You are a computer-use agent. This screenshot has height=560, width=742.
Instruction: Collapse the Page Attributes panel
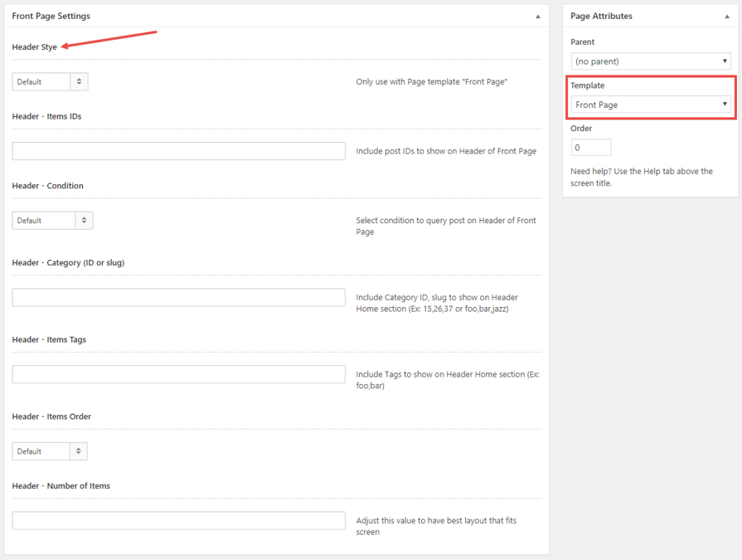pos(727,17)
